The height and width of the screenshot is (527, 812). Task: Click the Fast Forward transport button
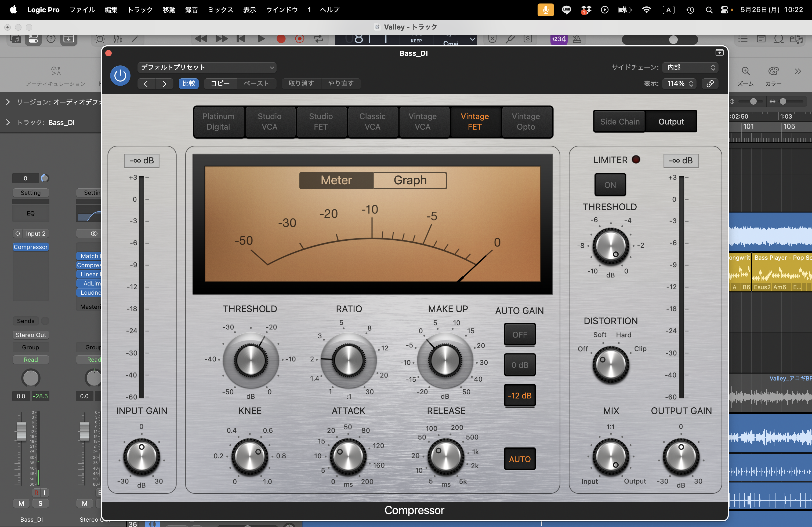click(222, 39)
